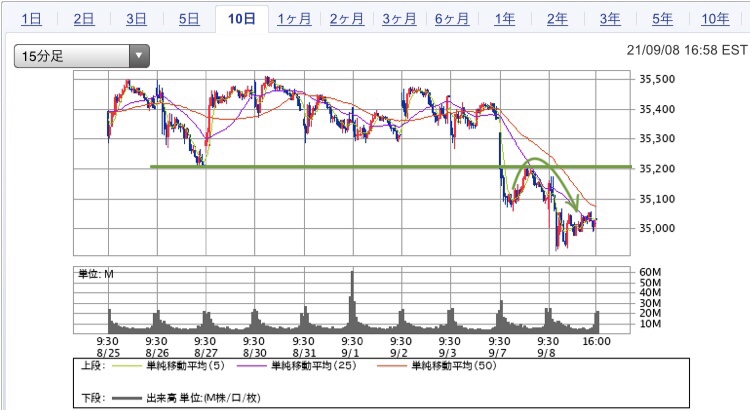Switch to the 2年 range tab
The width and height of the screenshot is (750, 410).
pyautogui.click(x=557, y=19)
